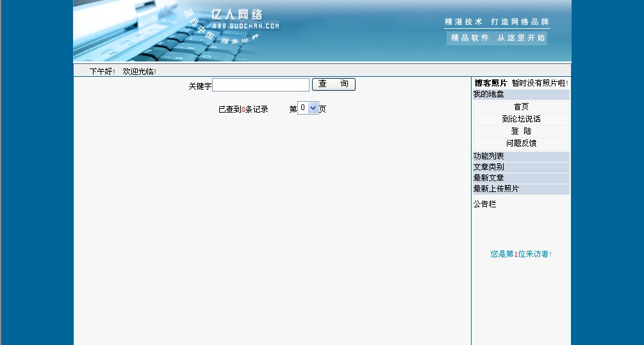
Task: Open the page number dropdown
Action: pyautogui.click(x=308, y=108)
